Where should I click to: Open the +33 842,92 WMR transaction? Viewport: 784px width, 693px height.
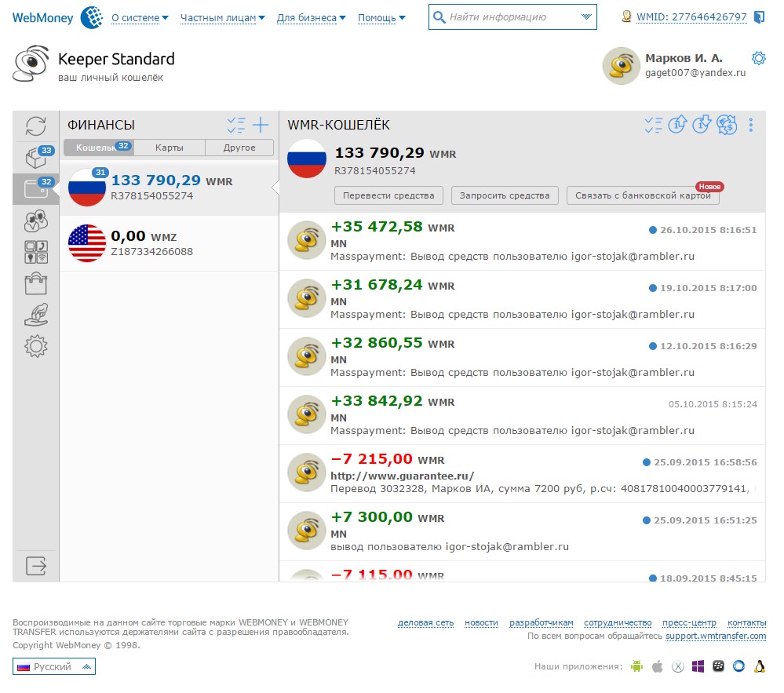point(522,415)
